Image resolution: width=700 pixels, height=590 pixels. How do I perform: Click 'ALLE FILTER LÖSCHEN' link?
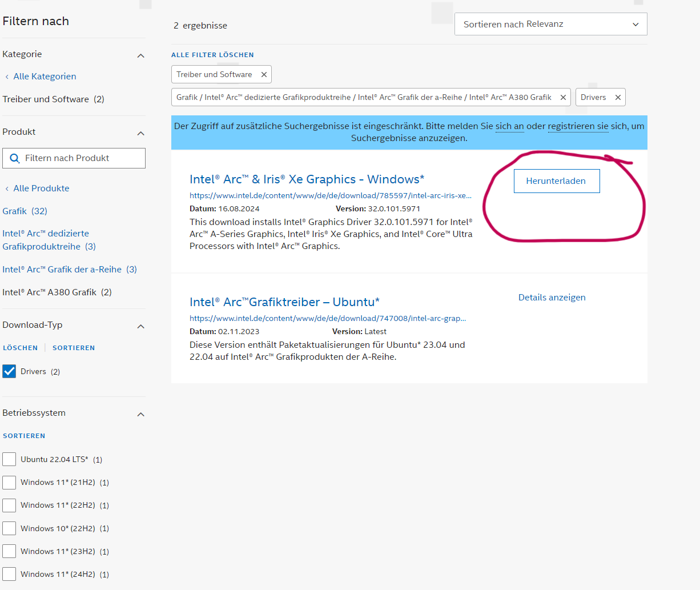[x=212, y=55]
